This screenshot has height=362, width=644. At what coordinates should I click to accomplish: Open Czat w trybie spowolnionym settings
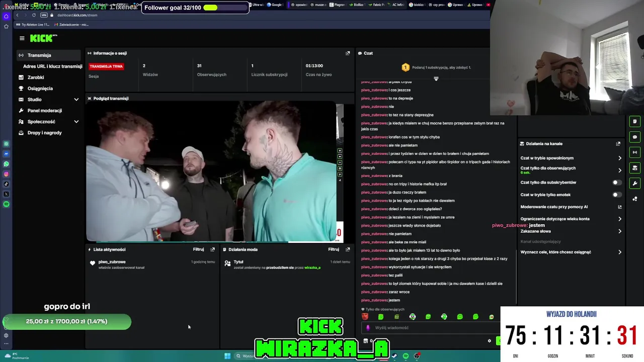[x=571, y=158]
